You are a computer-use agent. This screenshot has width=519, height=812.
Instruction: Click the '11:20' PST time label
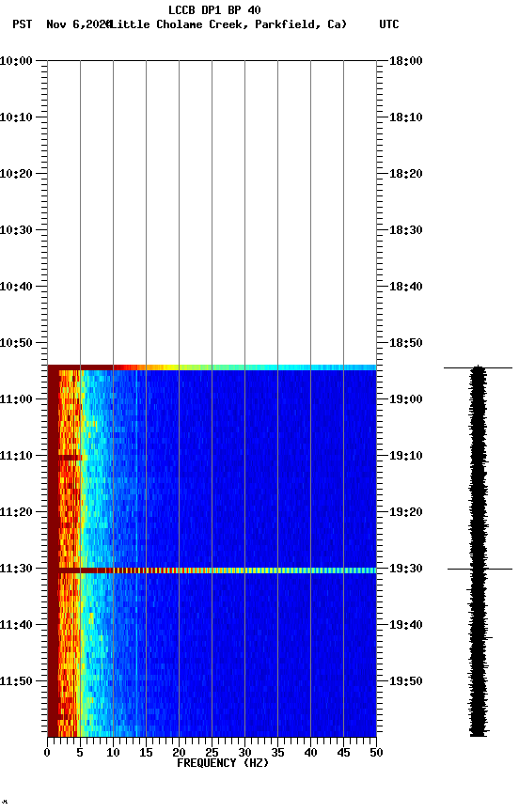[16, 512]
